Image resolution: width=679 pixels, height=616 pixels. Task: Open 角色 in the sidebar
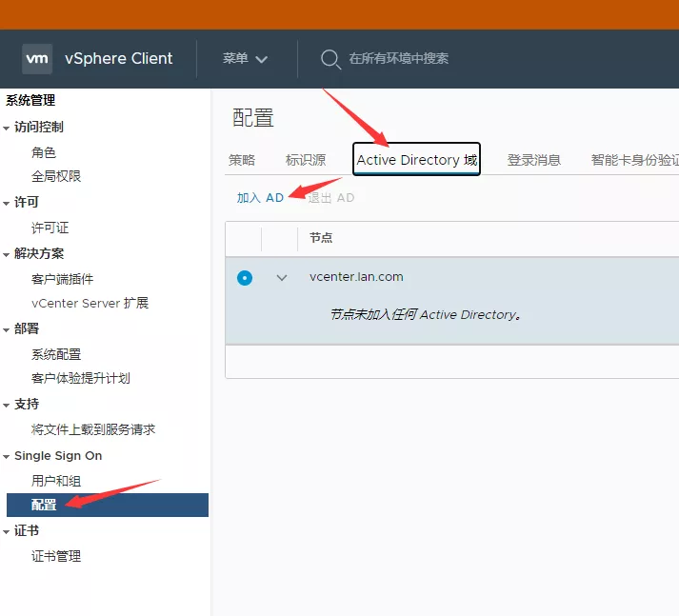coord(44,152)
